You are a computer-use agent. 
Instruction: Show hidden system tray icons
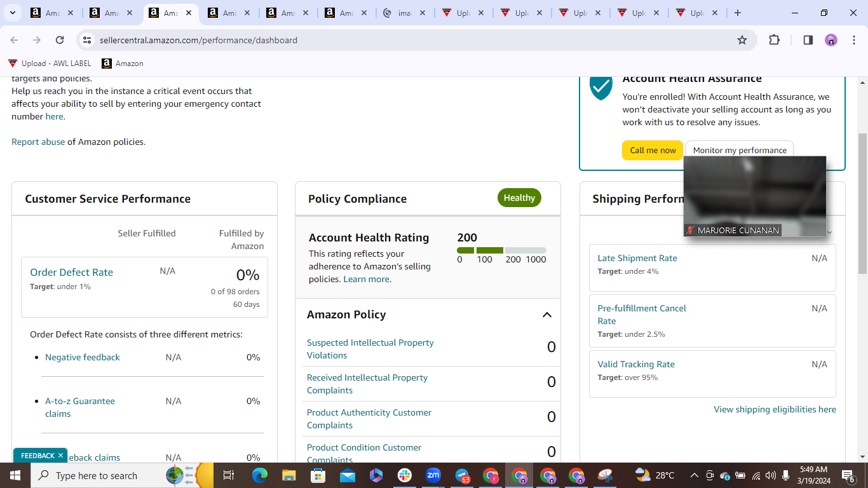point(695,475)
